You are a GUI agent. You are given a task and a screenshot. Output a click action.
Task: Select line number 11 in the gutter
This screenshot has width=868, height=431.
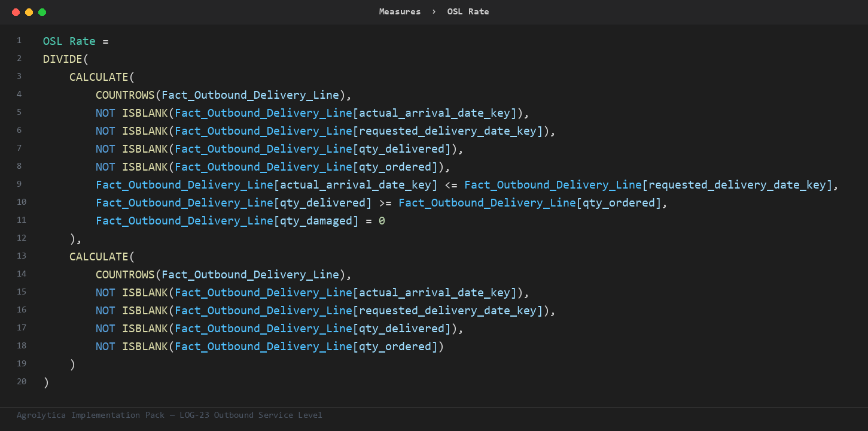[22, 220]
